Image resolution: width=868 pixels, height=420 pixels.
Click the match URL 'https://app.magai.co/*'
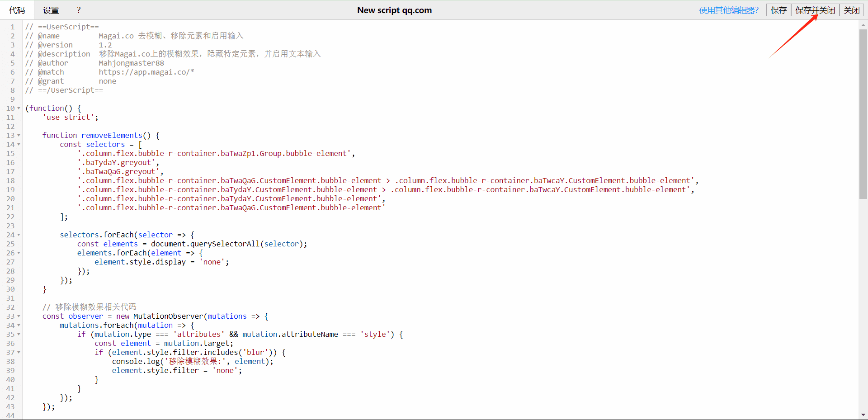[x=146, y=72]
